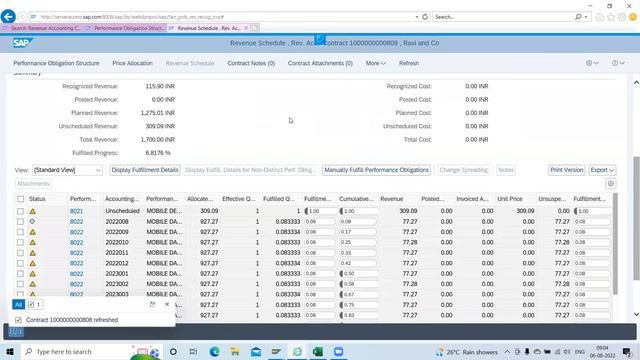Click Manually Fulfill Performance Obligations button
This screenshot has width=640, height=360.
coord(376,170)
